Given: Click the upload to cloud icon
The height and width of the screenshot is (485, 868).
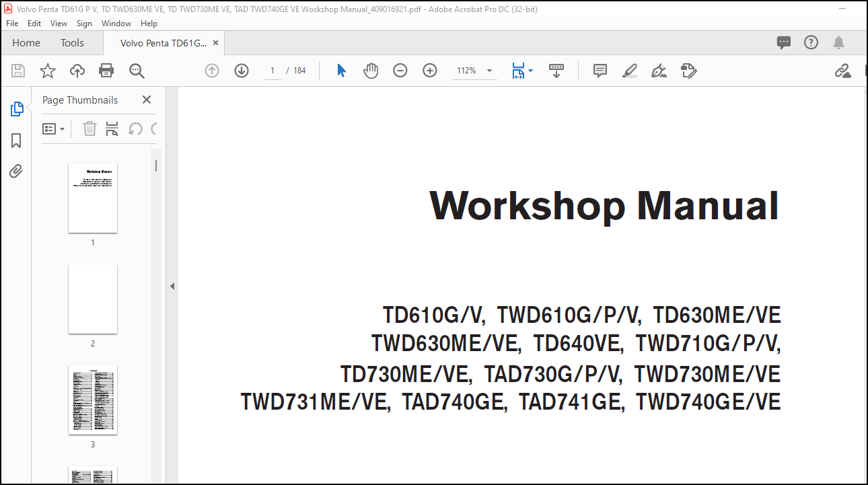Looking at the screenshot, I should (x=77, y=71).
